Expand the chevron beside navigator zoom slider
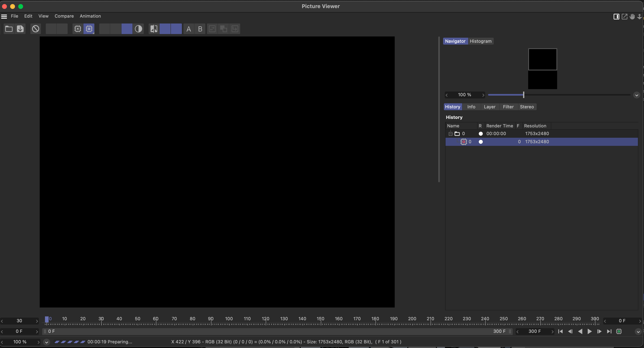Viewport: 644px width, 348px height. pyautogui.click(x=637, y=95)
